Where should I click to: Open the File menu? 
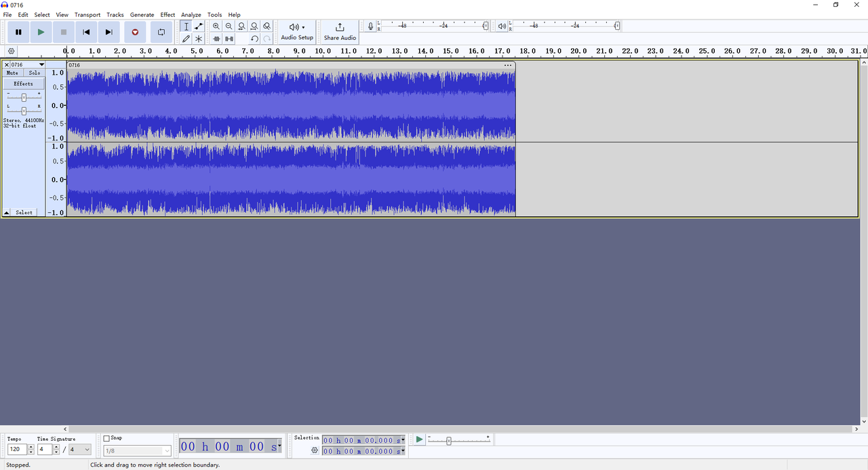[x=7, y=14]
